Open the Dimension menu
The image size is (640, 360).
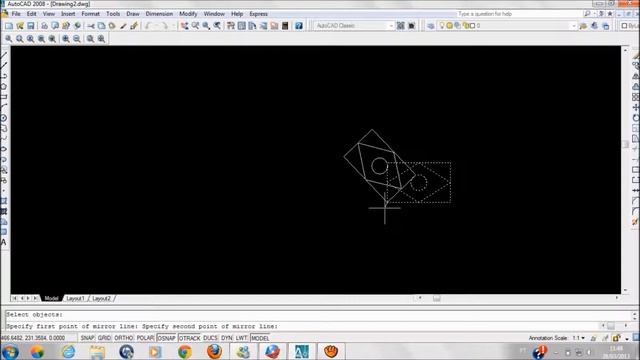coord(159,14)
